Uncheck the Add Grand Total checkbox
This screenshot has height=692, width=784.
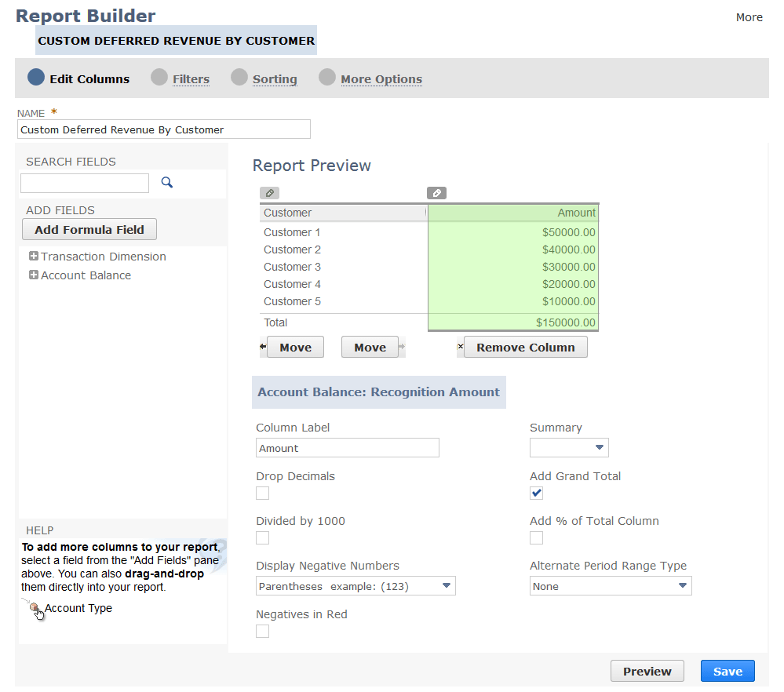pos(537,493)
